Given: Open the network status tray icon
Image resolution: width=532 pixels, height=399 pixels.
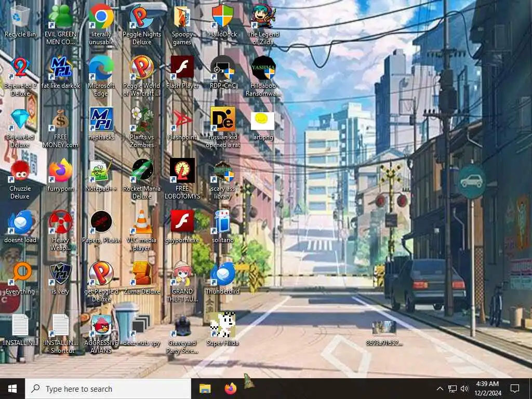Looking at the screenshot, I should click(x=453, y=389).
